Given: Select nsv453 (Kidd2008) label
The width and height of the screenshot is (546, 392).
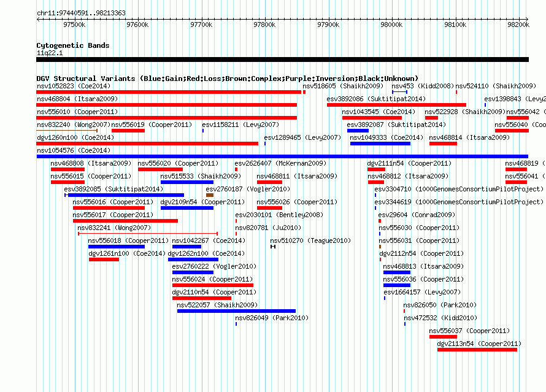Looking at the screenshot, I should point(423,86).
